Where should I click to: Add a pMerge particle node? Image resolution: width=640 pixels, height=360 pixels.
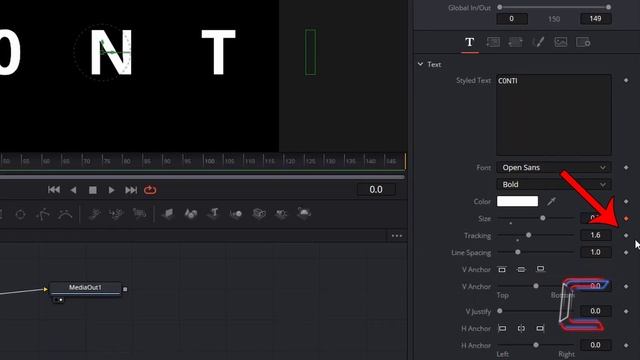pyautogui.click(x=116, y=214)
